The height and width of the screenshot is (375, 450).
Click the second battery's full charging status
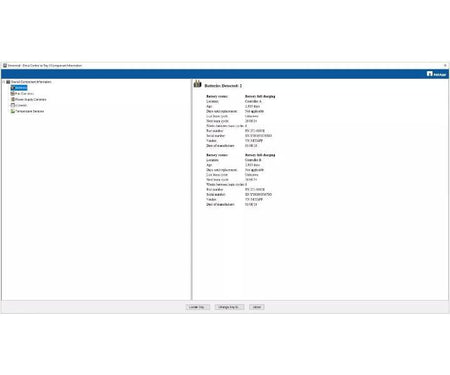(x=260, y=155)
